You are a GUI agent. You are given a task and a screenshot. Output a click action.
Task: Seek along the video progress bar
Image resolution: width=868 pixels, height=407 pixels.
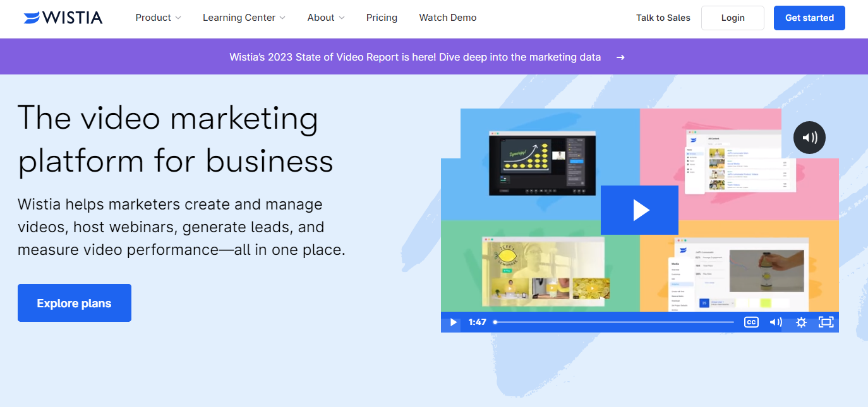click(x=614, y=322)
